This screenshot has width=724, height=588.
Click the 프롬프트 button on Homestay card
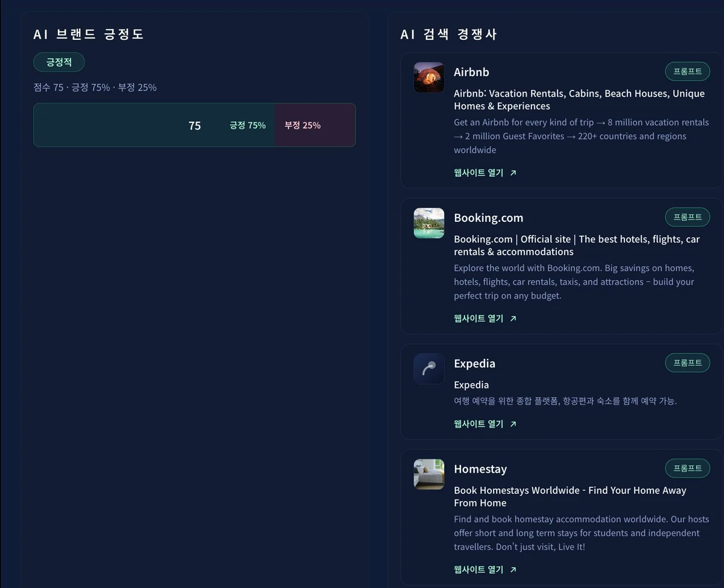tap(688, 469)
